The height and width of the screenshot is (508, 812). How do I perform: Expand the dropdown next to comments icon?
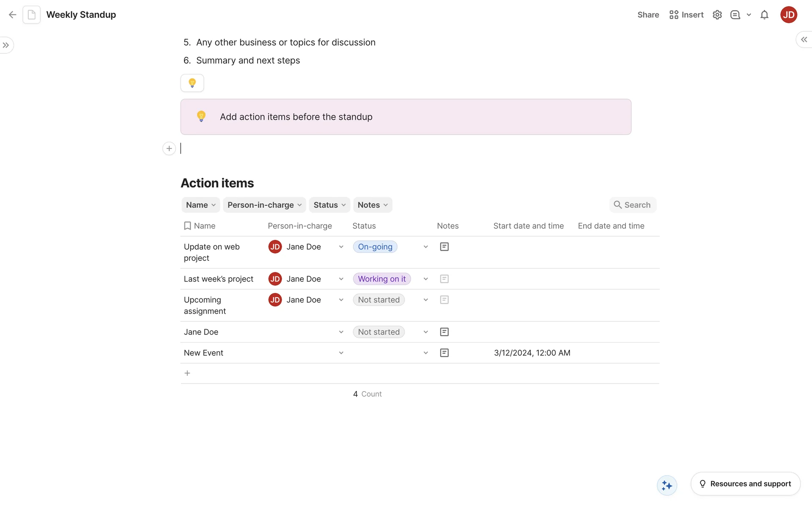[x=749, y=15]
